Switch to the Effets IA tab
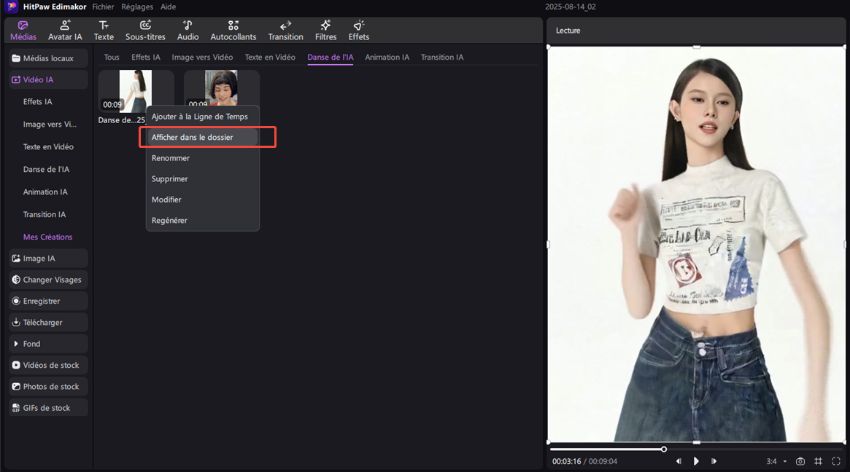This screenshot has width=850, height=472. [x=145, y=57]
